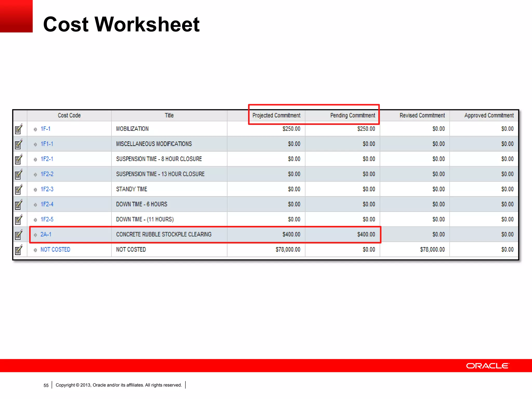532x399 pixels.
Task: Open cost code link 1F2-5
Action: pyautogui.click(x=47, y=219)
